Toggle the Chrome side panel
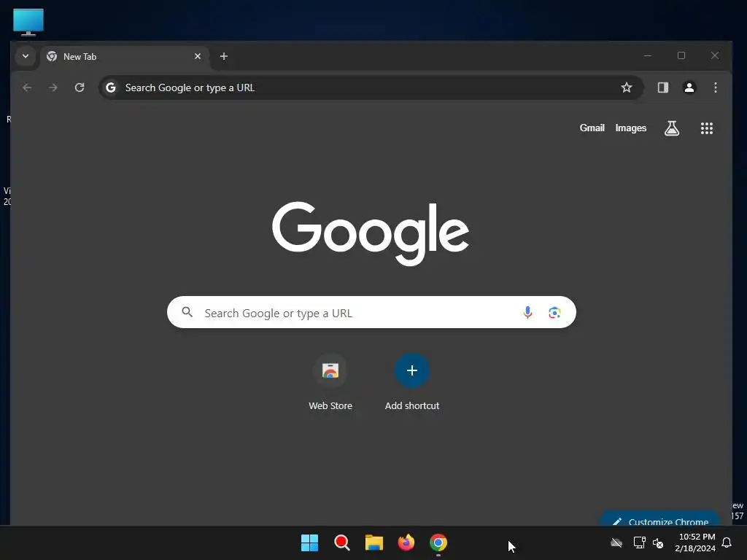The width and height of the screenshot is (747, 560). (662, 87)
